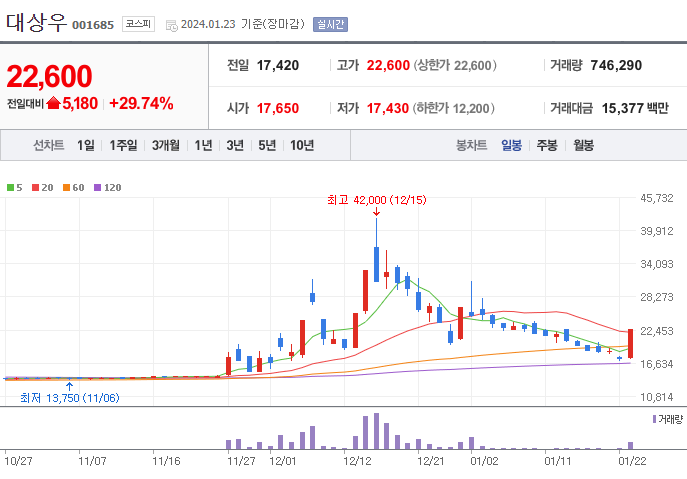Click the stock name 대상우
The image size is (687, 479).
click(x=36, y=22)
